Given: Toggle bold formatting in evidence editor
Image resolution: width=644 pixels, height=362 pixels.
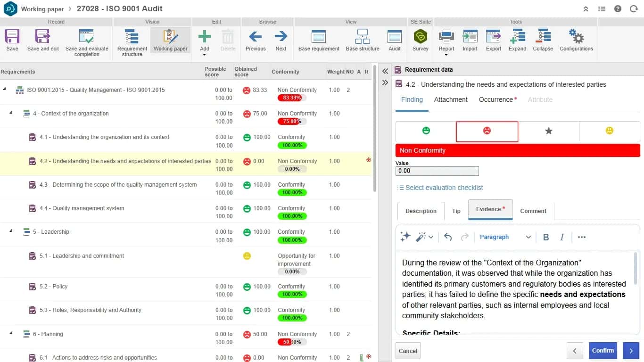Looking at the screenshot, I should tap(546, 237).
